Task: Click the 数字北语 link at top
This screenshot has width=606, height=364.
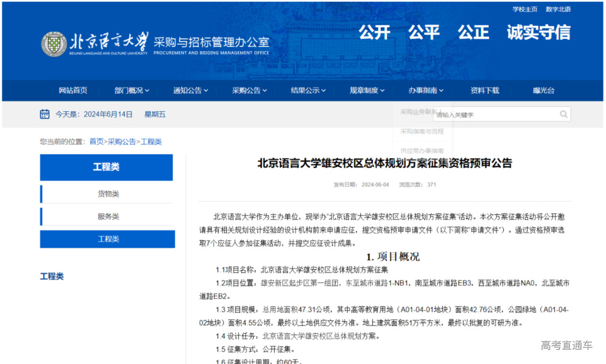Action: tap(558, 9)
